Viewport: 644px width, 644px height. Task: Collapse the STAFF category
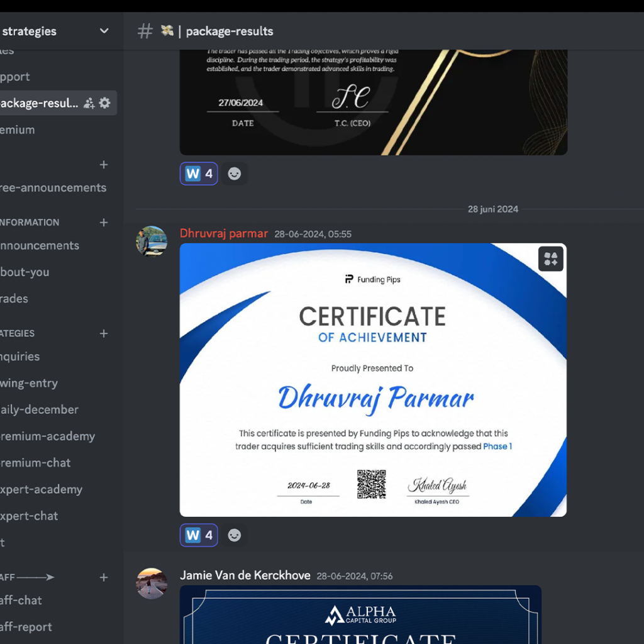(x=27, y=577)
